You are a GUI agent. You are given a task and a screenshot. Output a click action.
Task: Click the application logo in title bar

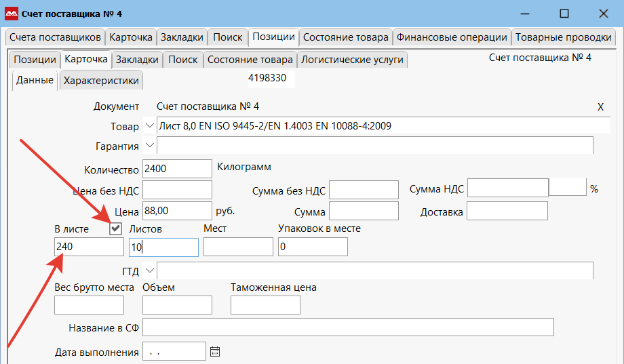pyautogui.click(x=11, y=14)
